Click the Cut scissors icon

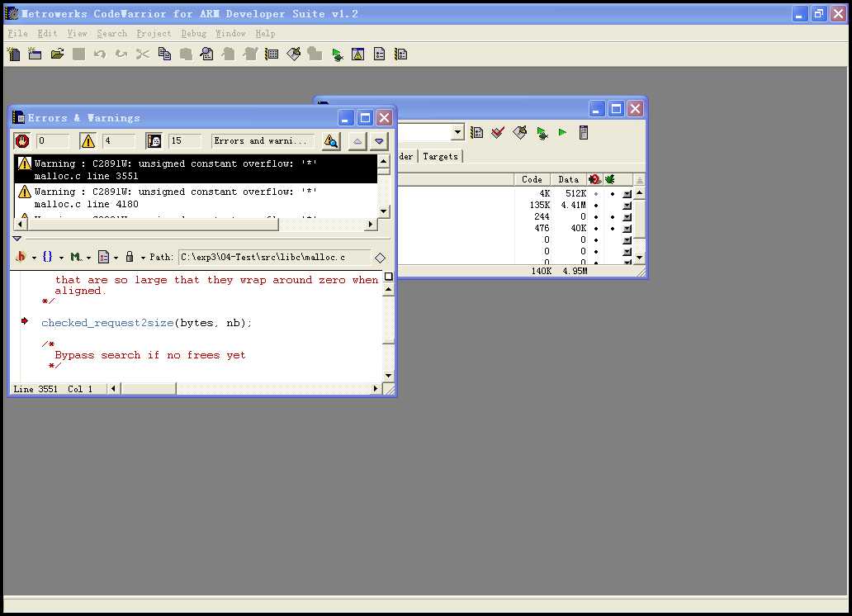142,54
